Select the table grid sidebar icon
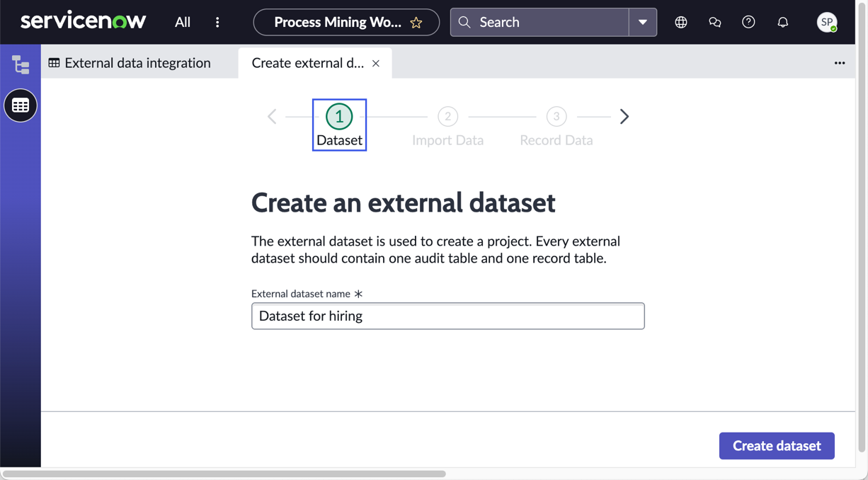Viewport: 868px width, 480px height. (x=21, y=105)
